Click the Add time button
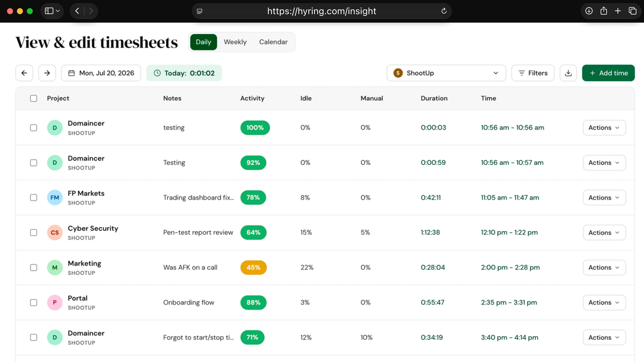This screenshot has width=644, height=362. click(608, 73)
